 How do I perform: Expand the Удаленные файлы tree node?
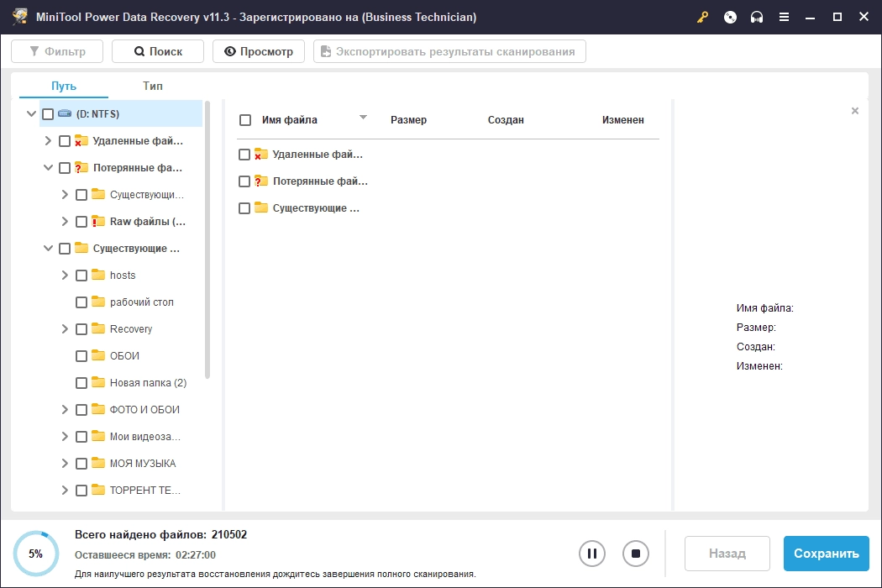coord(48,140)
